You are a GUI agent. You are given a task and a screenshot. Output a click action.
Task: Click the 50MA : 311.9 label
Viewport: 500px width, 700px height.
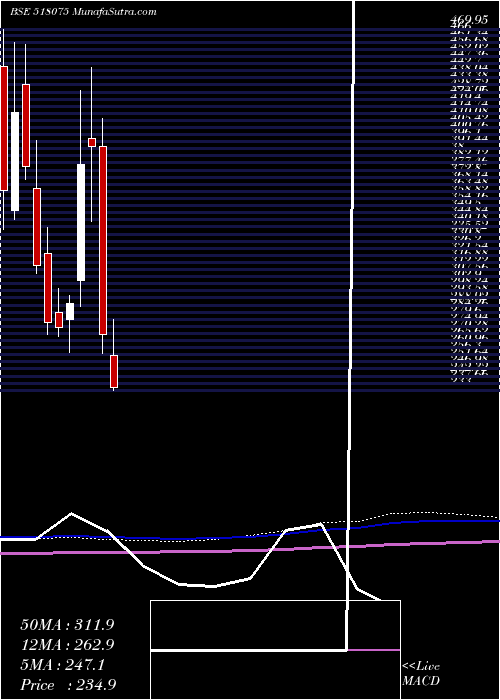[67, 625]
